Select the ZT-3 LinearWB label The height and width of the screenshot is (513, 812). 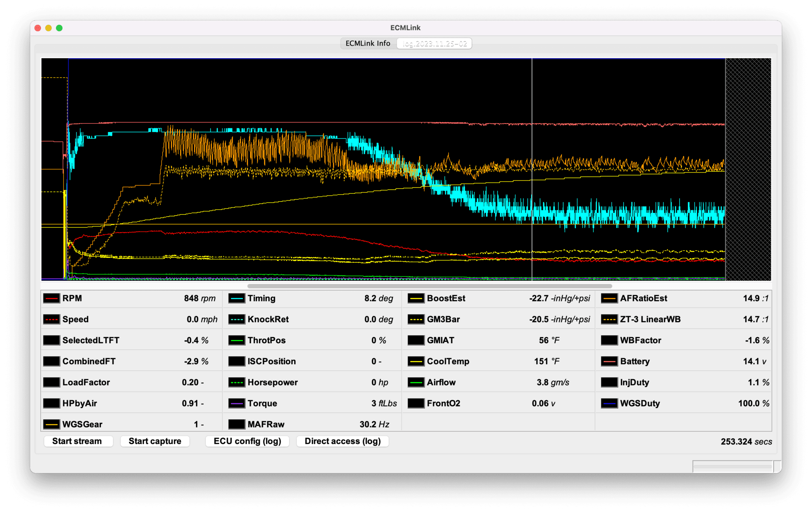pos(650,320)
